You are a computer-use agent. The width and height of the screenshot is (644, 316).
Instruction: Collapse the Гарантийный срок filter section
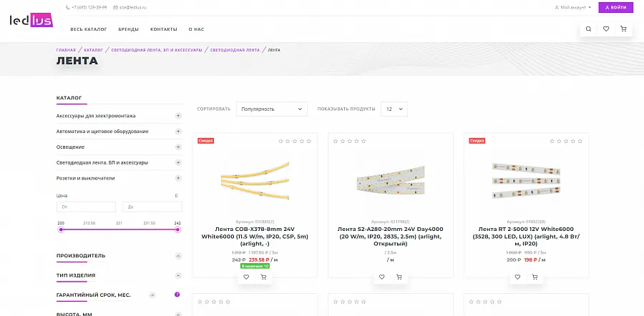[x=152, y=295]
